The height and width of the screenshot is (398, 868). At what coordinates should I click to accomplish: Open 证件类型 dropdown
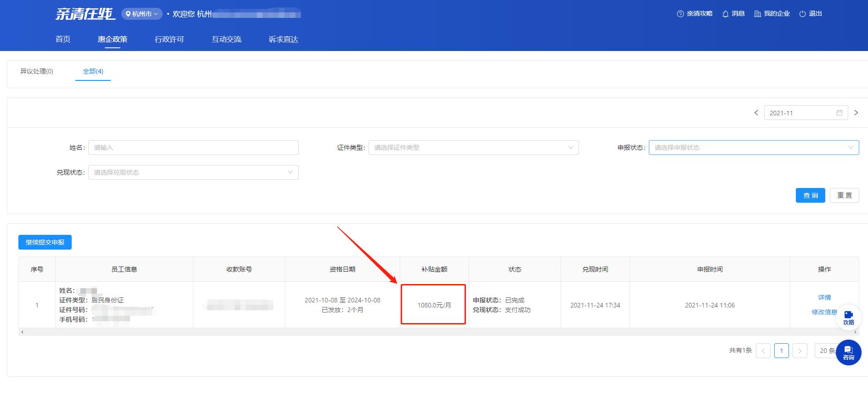474,148
